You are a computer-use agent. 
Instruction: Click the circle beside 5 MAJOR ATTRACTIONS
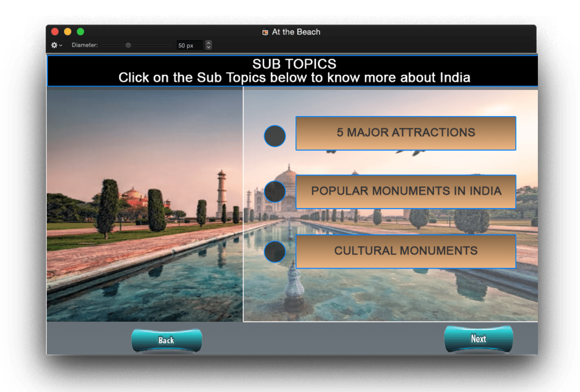pos(275,136)
